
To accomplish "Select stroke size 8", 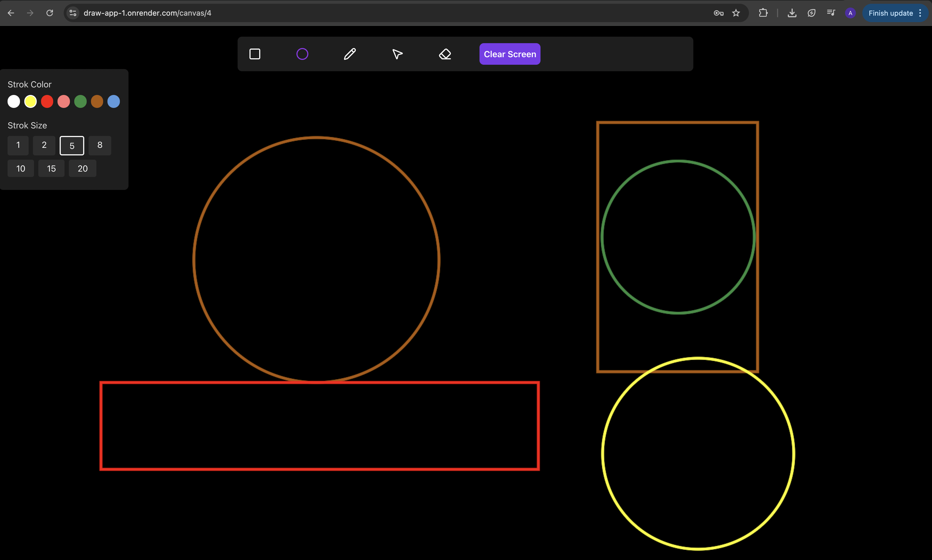I will (99, 145).
